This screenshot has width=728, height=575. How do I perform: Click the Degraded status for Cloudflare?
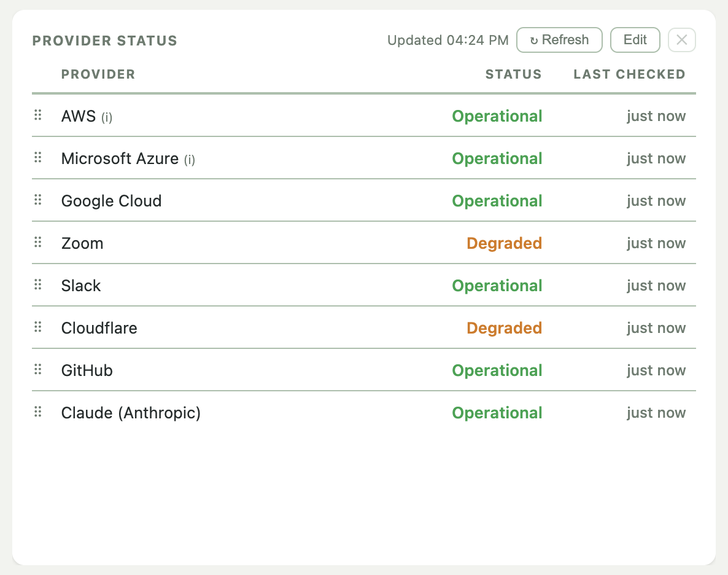tap(504, 327)
